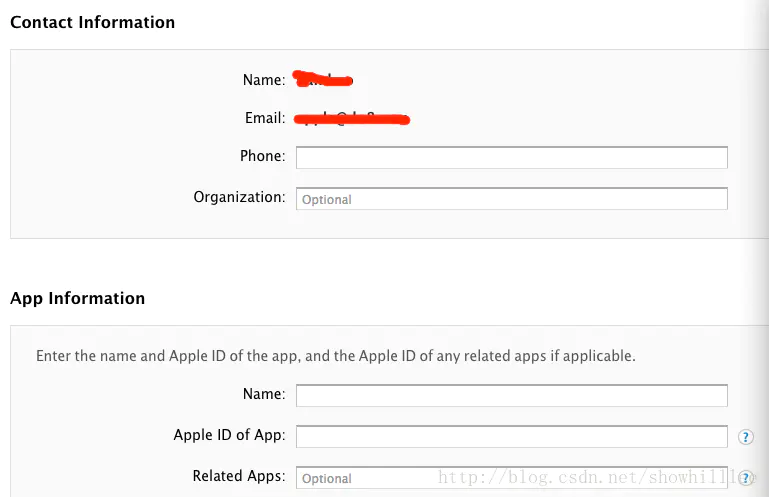Click the help icon beside Apple ID of App
The width and height of the screenshot is (769, 497).
coord(745,437)
